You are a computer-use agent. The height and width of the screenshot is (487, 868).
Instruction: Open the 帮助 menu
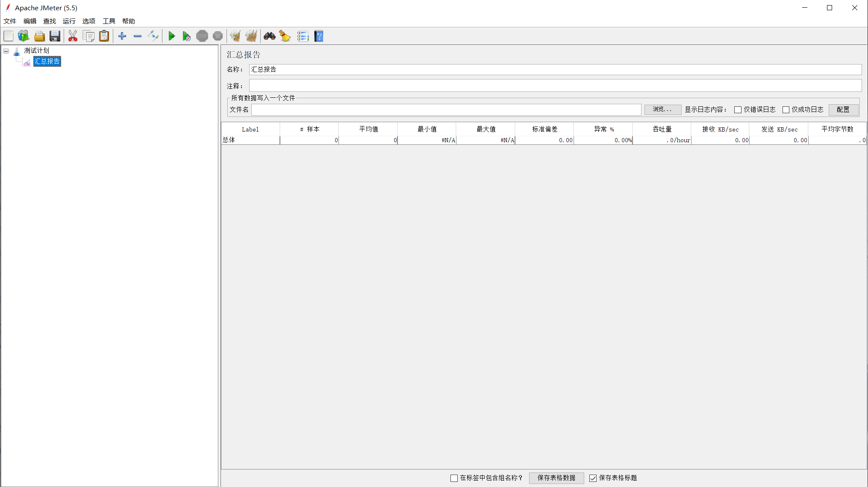(129, 21)
